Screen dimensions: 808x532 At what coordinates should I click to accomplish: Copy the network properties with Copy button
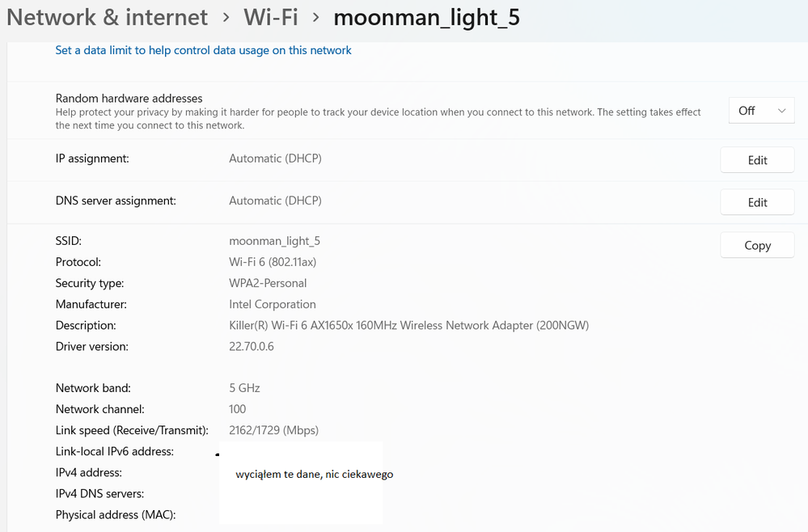tap(756, 244)
